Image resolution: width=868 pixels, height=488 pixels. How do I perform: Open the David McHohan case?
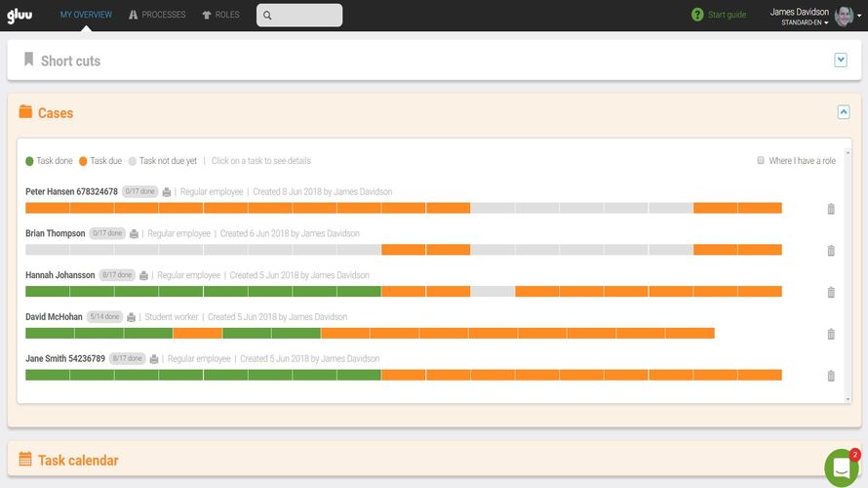[54, 317]
